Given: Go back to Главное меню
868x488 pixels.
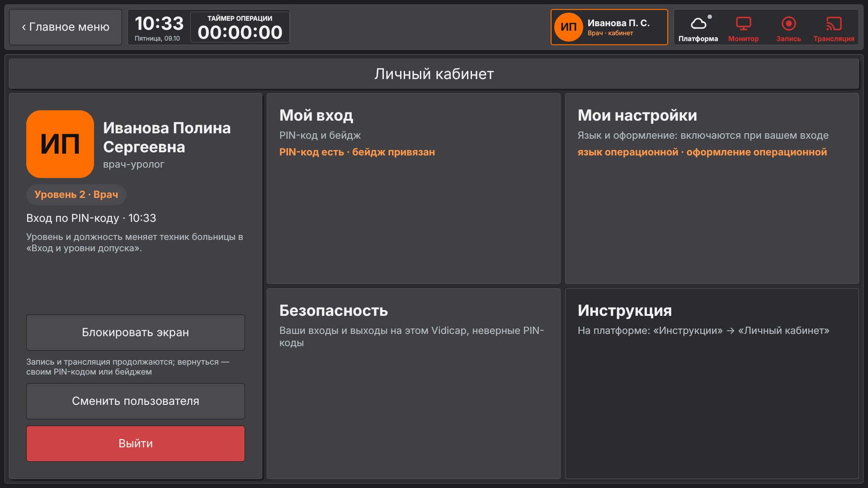Looking at the screenshot, I should pos(66,27).
